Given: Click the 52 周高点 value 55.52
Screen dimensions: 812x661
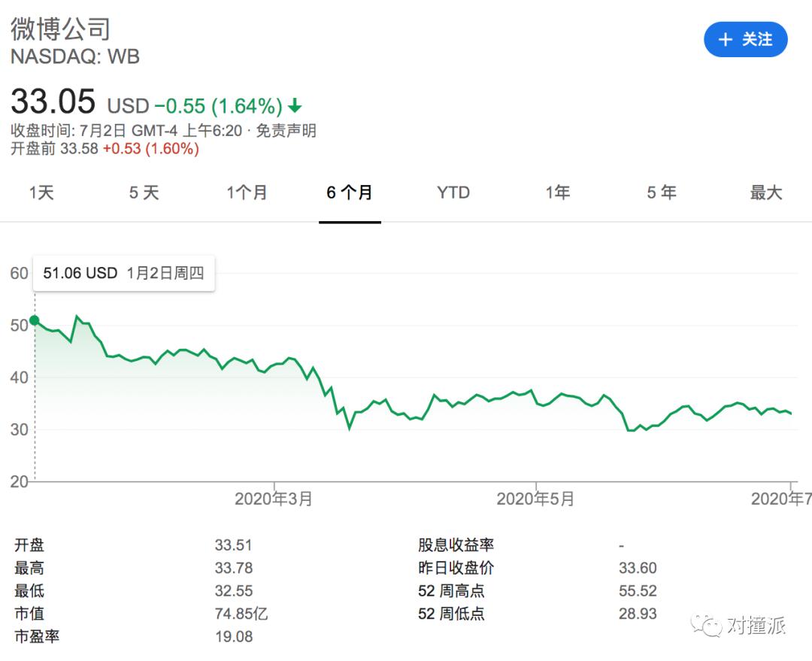Looking at the screenshot, I should 638,591.
